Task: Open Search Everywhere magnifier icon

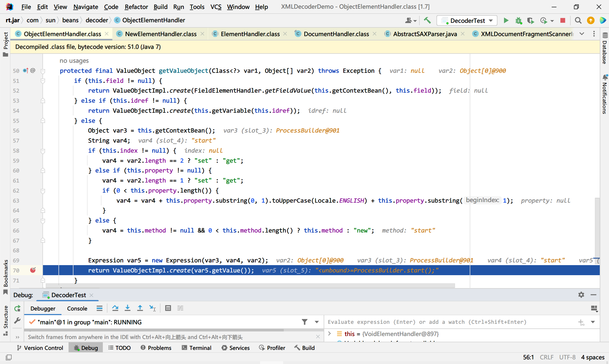Action: [578, 20]
